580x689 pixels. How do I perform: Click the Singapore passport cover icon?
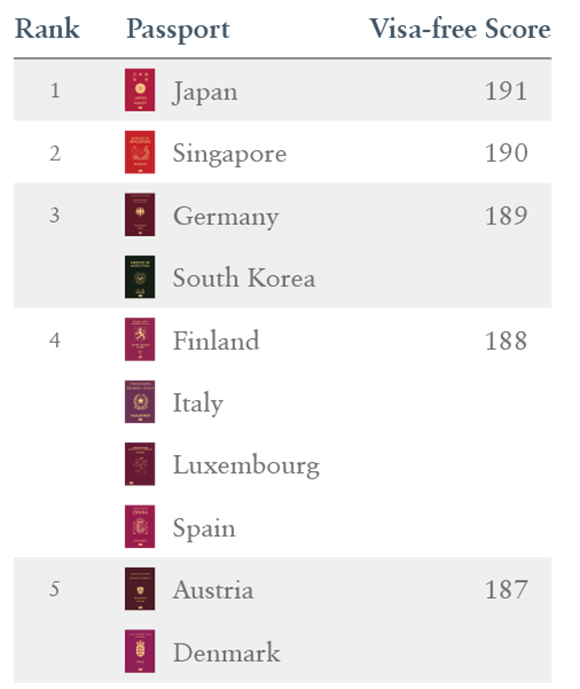point(140,152)
